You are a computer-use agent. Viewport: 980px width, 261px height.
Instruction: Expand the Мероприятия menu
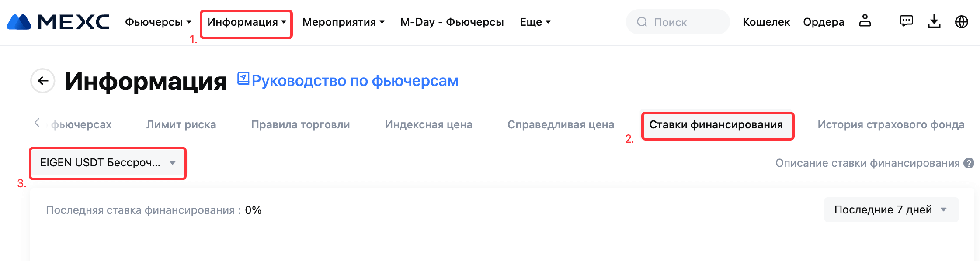pos(343,22)
